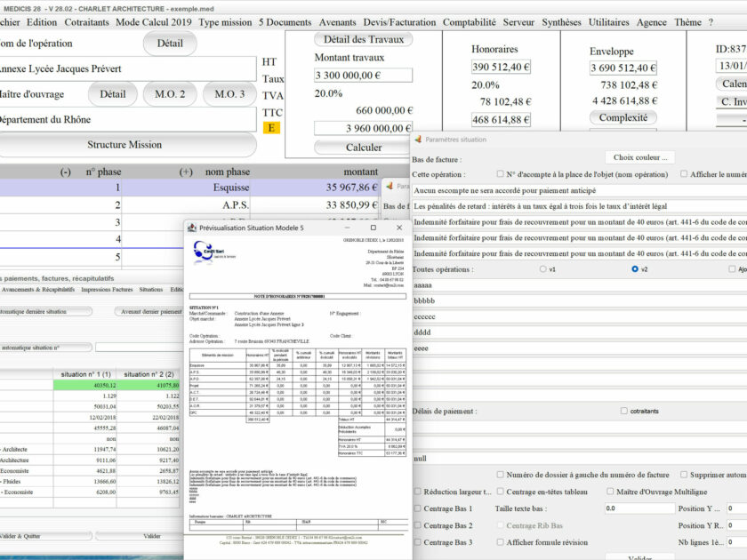
Task: Switch to Impressions Factures tab
Action: tap(107, 290)
